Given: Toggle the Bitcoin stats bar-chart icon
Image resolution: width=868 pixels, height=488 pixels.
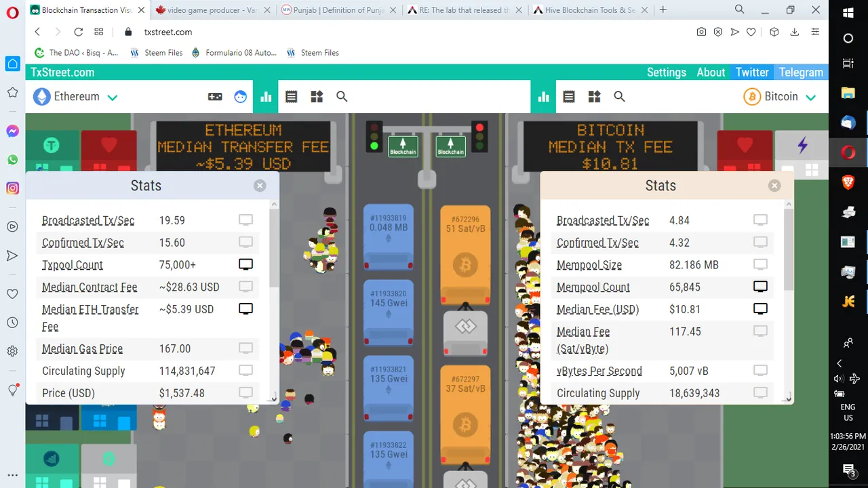Looking at the screenshot, I should [543, 97].
